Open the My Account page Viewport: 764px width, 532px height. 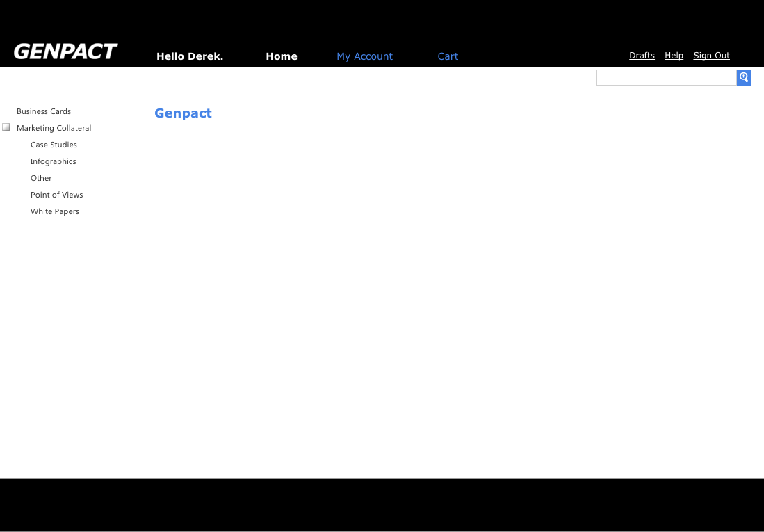[364, 56]
